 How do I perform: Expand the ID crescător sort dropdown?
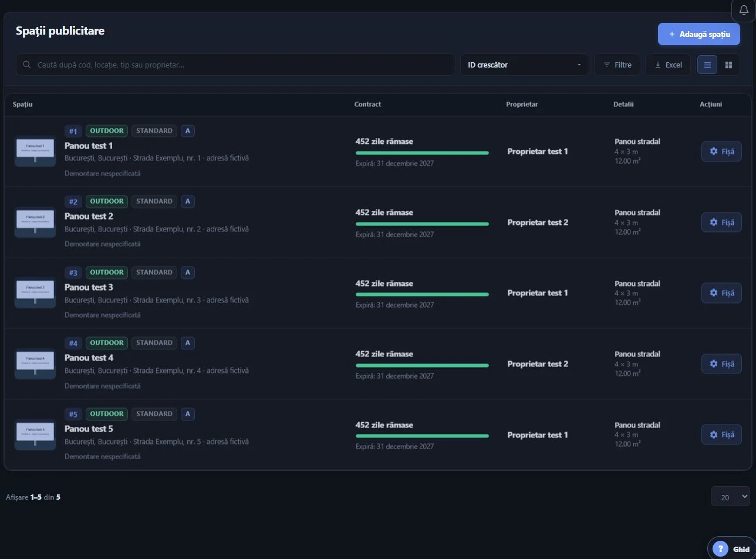click(x=524, y=65)
